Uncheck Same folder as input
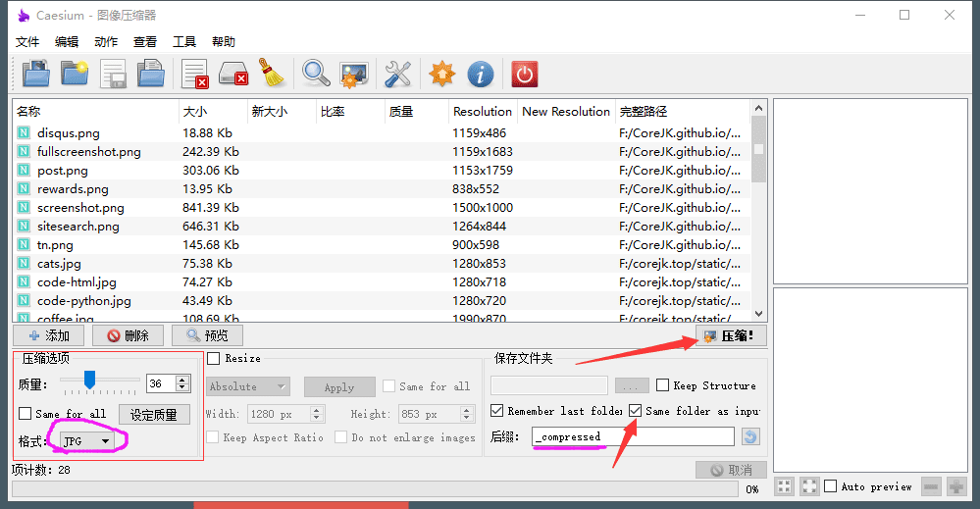The image size is (980, 509). [x=635, y=410]
